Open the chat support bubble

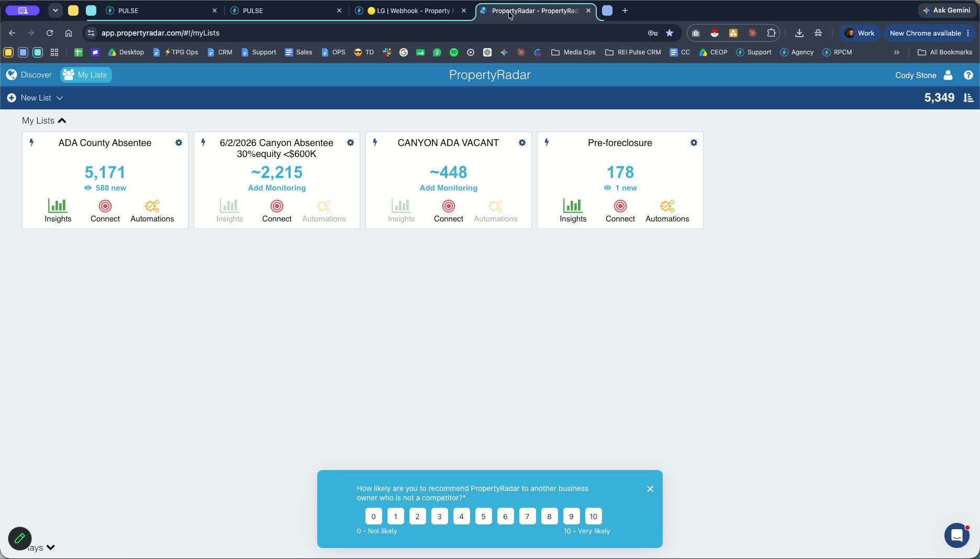[957, 535]
